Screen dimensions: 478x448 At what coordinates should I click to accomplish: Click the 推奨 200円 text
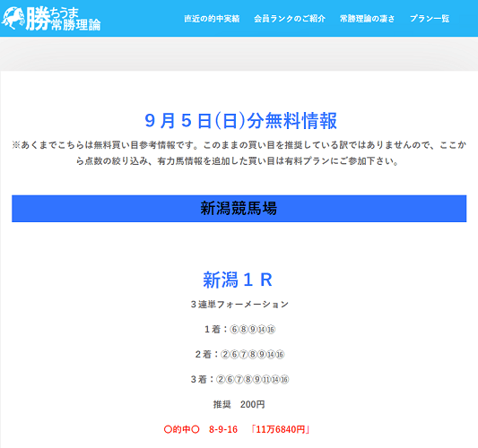point(239,404)
